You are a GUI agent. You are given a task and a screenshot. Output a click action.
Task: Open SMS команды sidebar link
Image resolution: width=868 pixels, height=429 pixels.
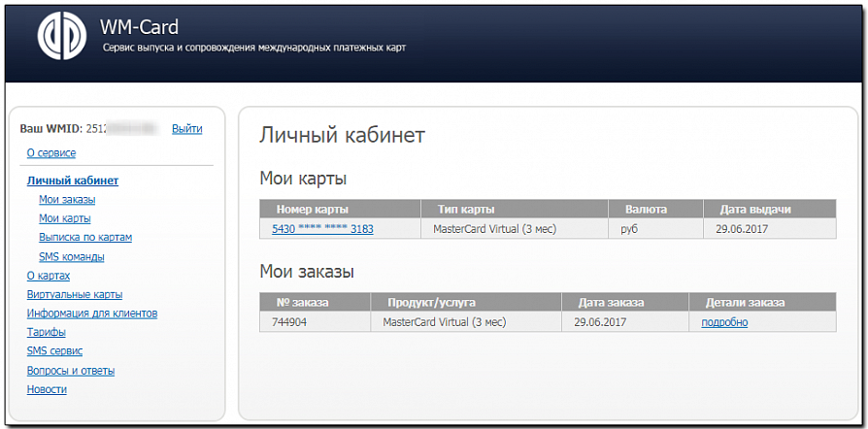(71, 257)
